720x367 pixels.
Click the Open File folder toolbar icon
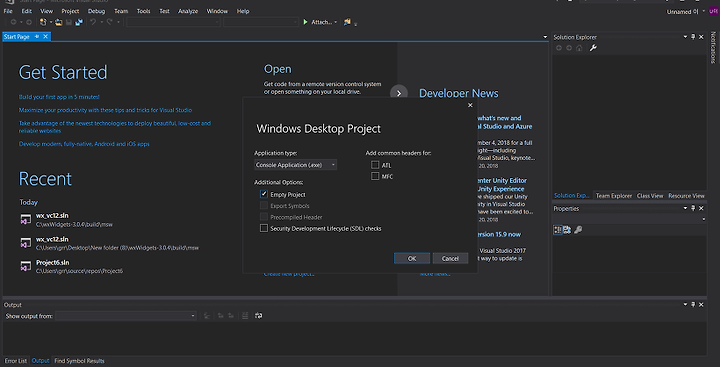coord(58,22)
